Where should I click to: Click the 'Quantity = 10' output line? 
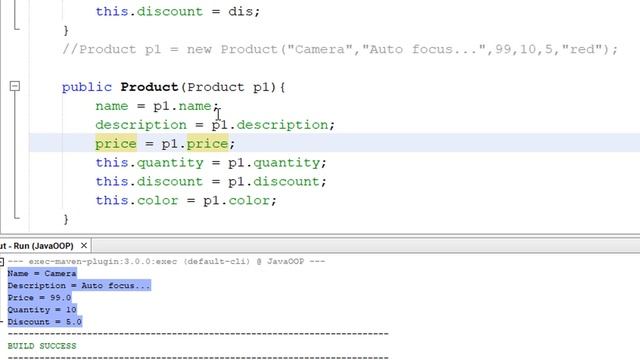tap(42, 310)
